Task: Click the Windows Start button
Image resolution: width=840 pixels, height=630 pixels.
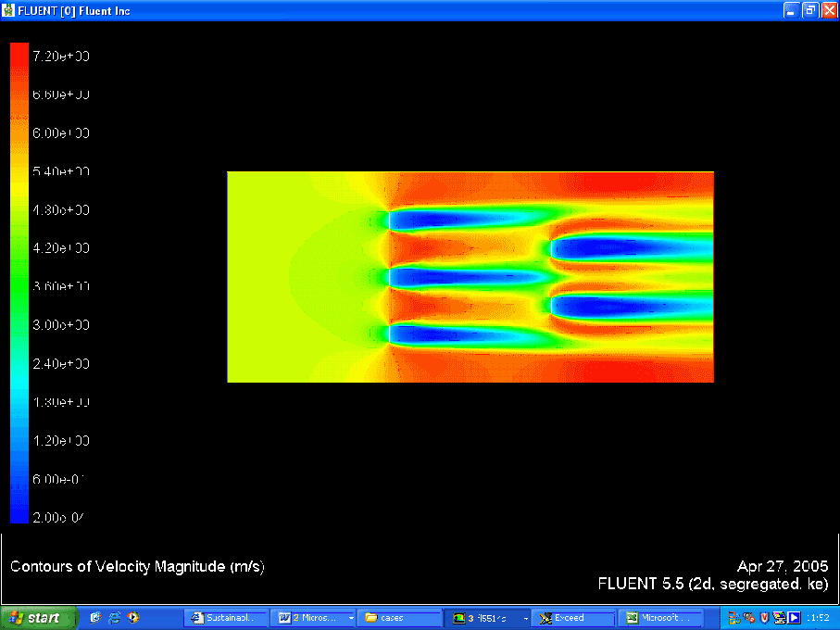Action: pyautogui.click(x=38, y=618)
